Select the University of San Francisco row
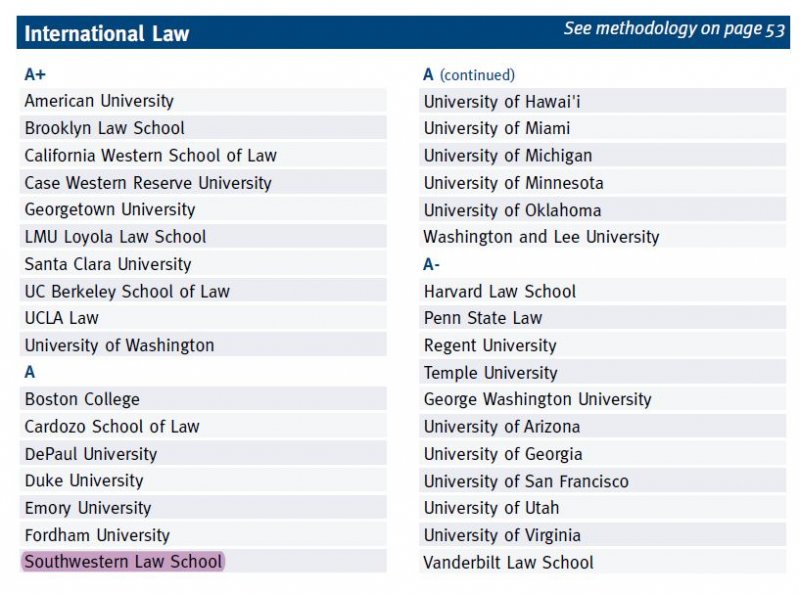The width and height of the screenshot is (800, 594). coord(526,481)
